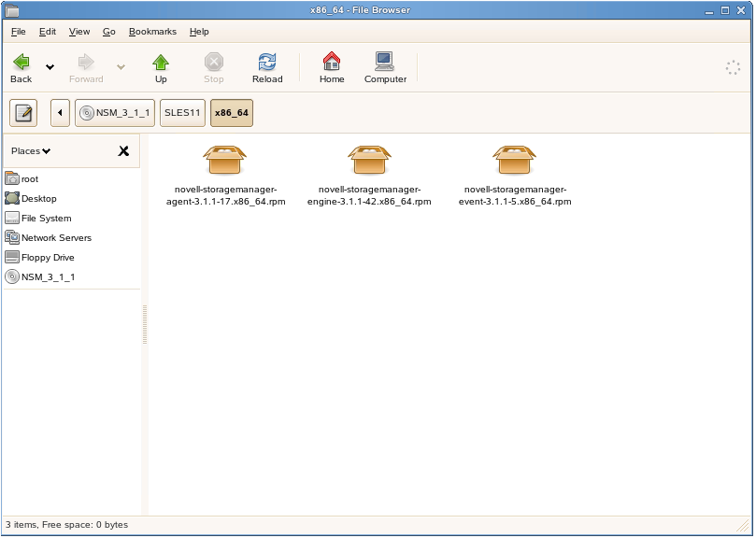The image size is (756, 538).
Task: Open the View menu
Action: click(x=79, y=32)
